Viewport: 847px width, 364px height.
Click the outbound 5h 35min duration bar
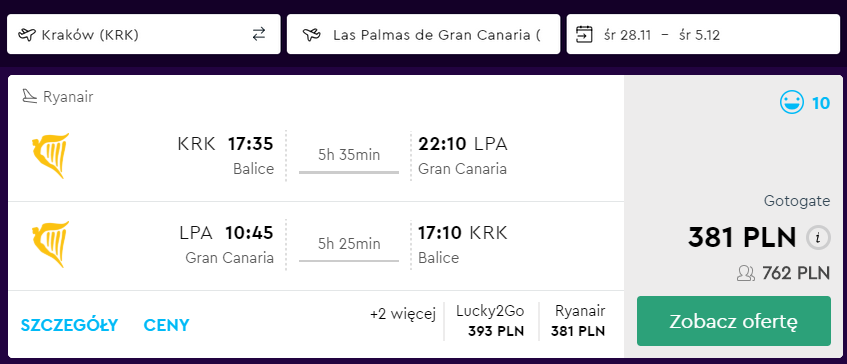349,172
